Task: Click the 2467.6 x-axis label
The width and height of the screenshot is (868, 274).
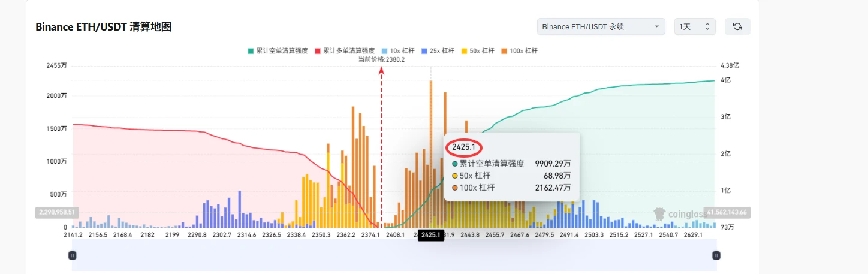Action: coord(519,235)
